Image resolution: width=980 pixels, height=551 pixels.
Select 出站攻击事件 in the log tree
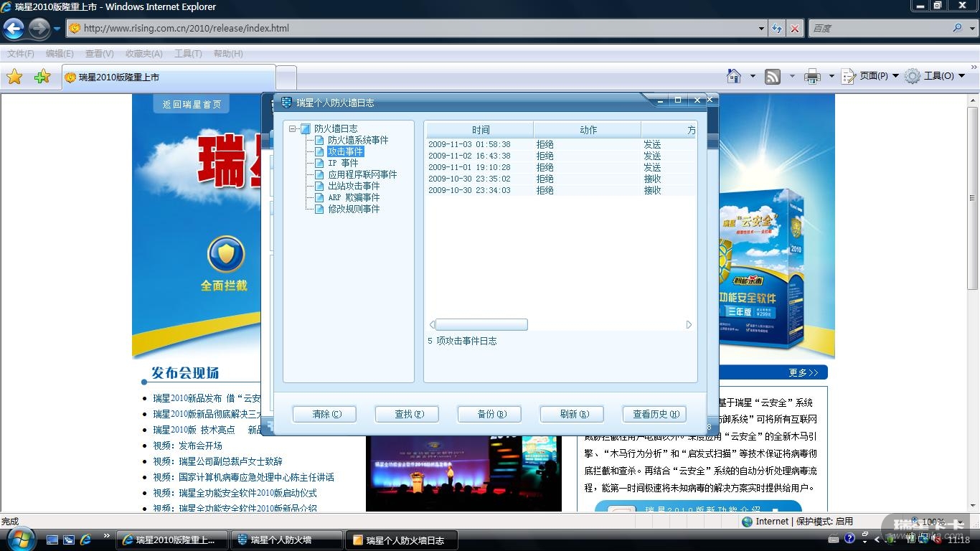click(x=354, y=186)
